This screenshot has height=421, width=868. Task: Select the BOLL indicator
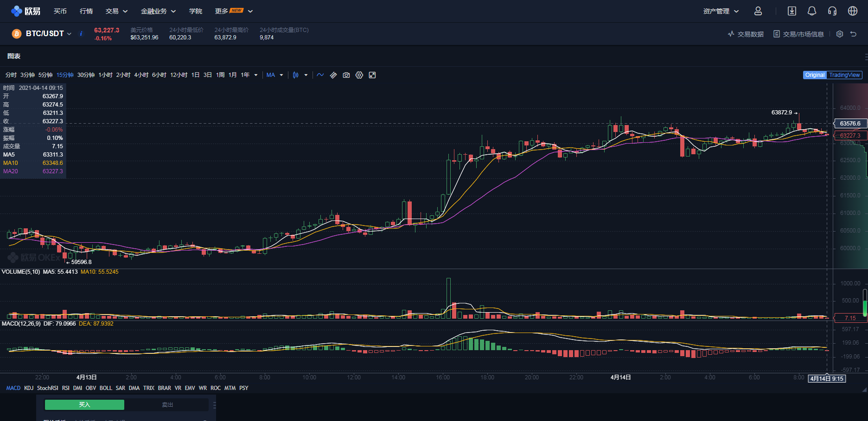click(106, 388)
